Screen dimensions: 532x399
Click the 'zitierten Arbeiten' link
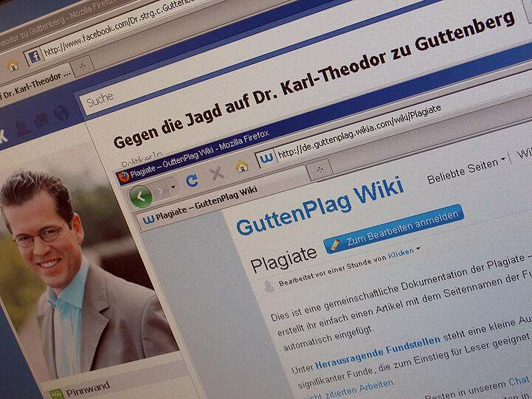pos(359,390)
